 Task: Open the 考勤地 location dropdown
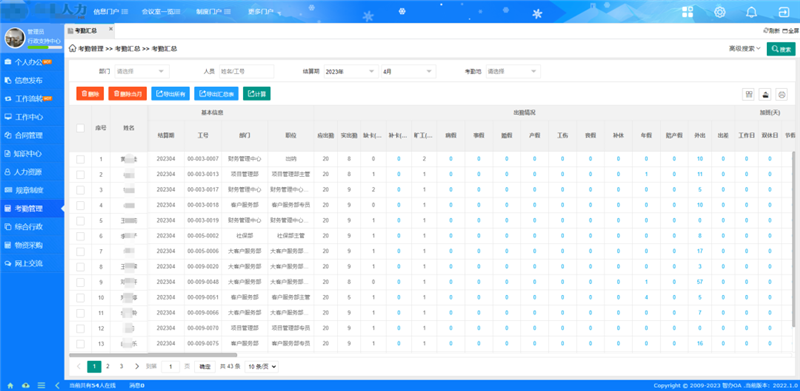tap(513, 71)
